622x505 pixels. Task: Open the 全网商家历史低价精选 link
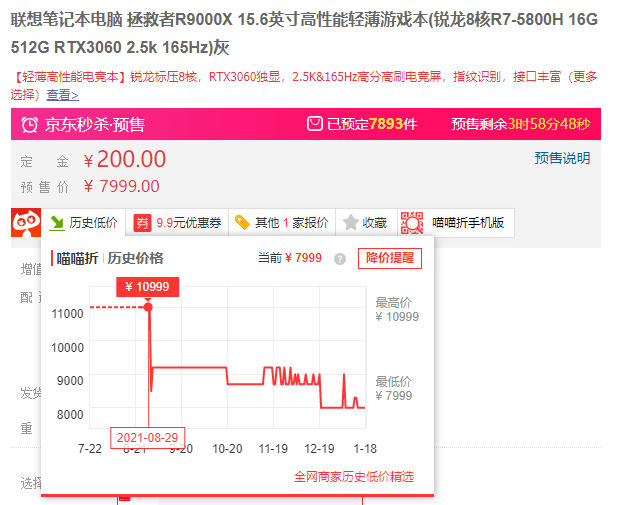click(x=354, y=476)
